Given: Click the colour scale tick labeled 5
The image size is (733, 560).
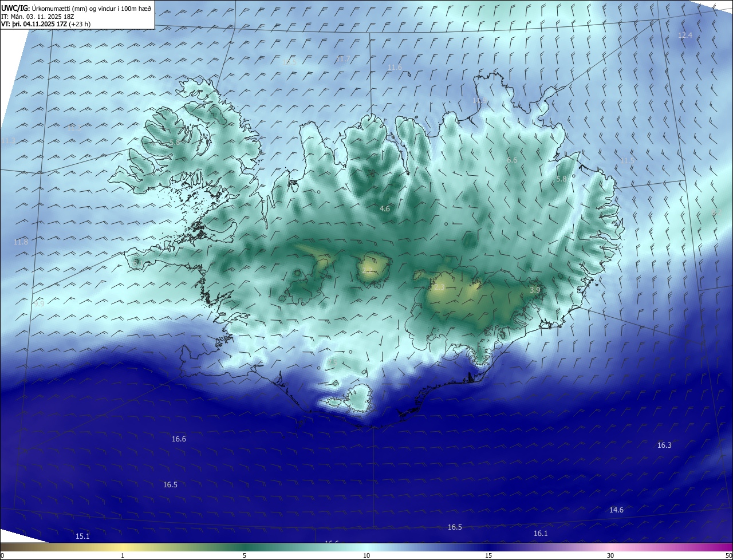Looking at the screenshot, I should coord(245,556).
